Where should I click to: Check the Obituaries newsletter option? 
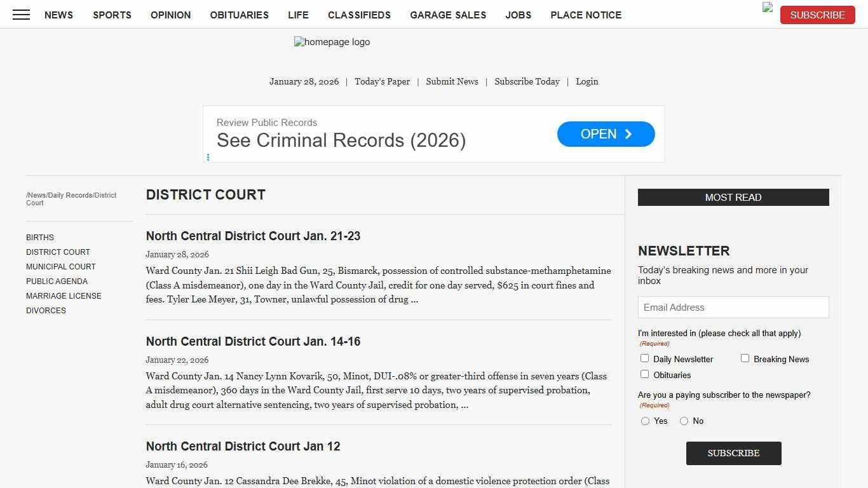coord(645,374)
